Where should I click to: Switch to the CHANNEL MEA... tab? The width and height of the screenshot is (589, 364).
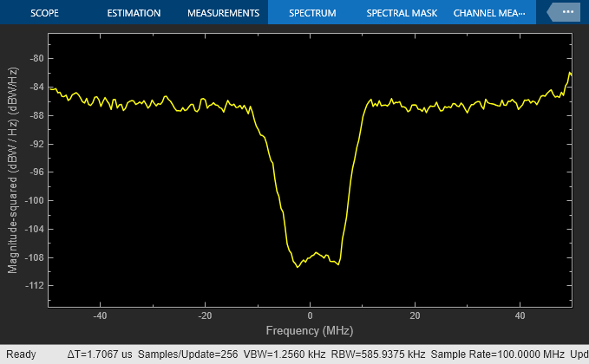pos(489,13)
